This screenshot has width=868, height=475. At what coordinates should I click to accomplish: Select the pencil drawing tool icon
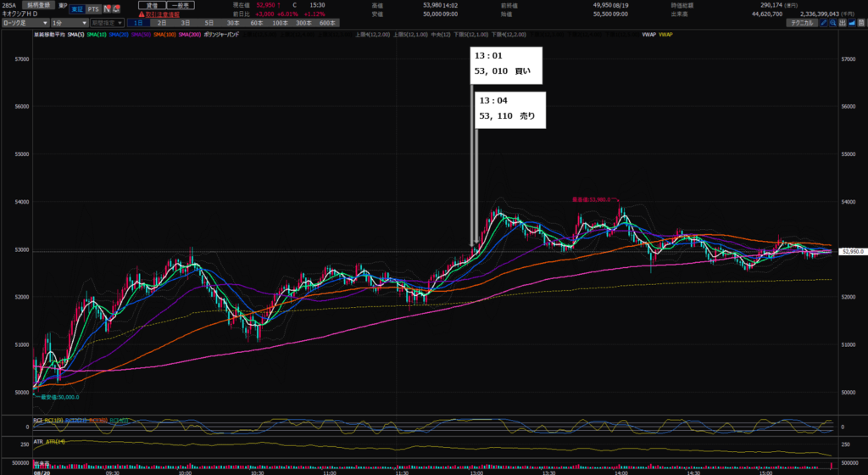[x=824, y=23]
